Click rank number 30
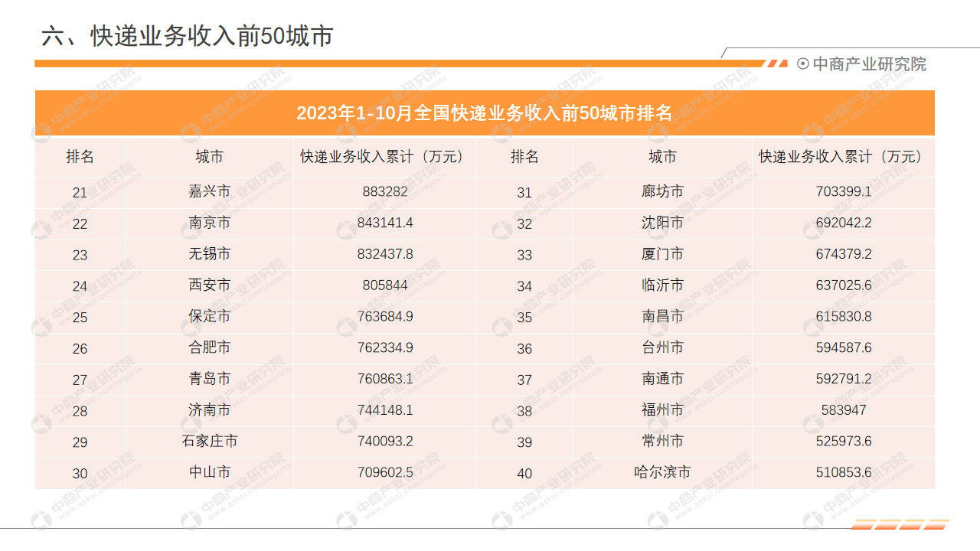 click(80, 474)
